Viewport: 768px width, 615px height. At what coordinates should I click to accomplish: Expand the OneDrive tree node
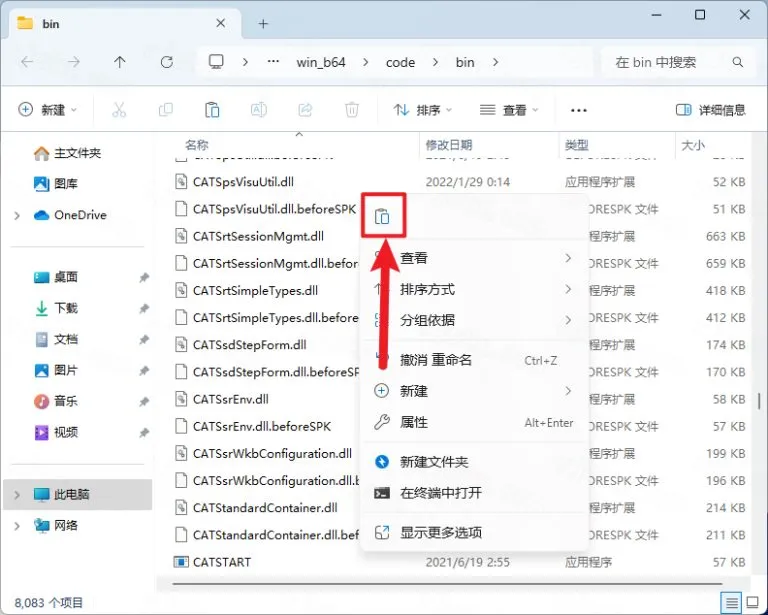17,215
